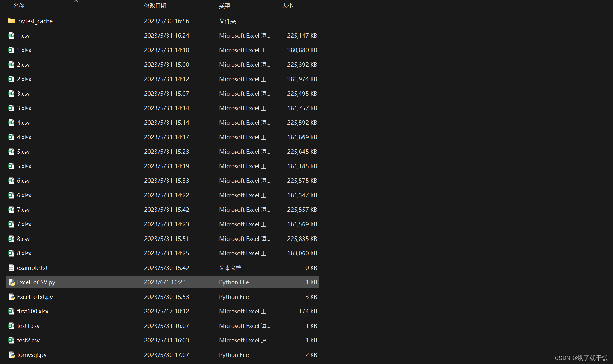Select the file name 1.xlsx

pos(24,50)
